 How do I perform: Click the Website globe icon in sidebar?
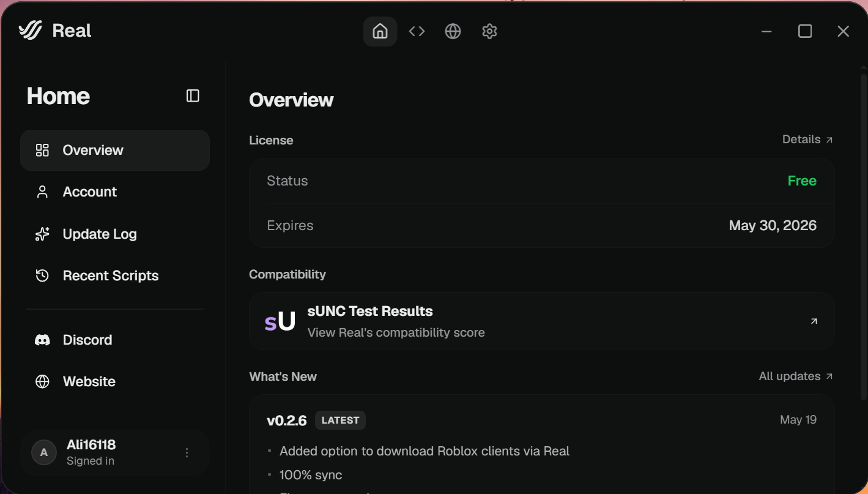[x=42, y=381]
